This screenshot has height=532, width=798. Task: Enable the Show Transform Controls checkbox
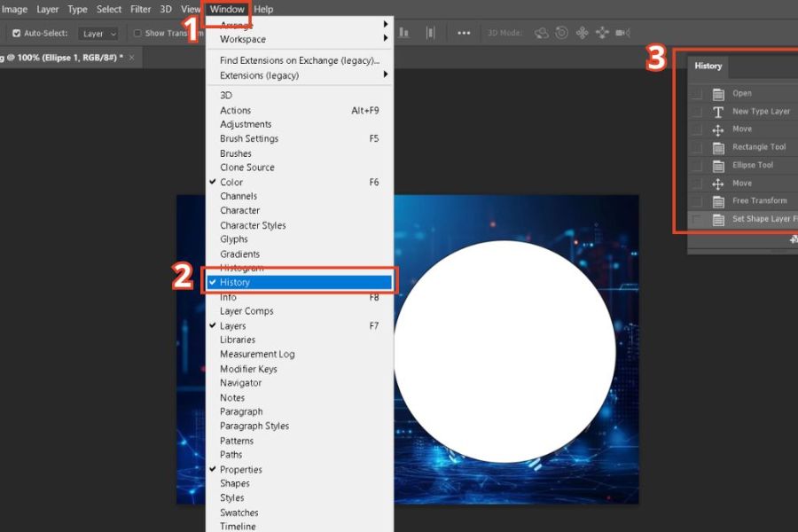coord(137,34)
